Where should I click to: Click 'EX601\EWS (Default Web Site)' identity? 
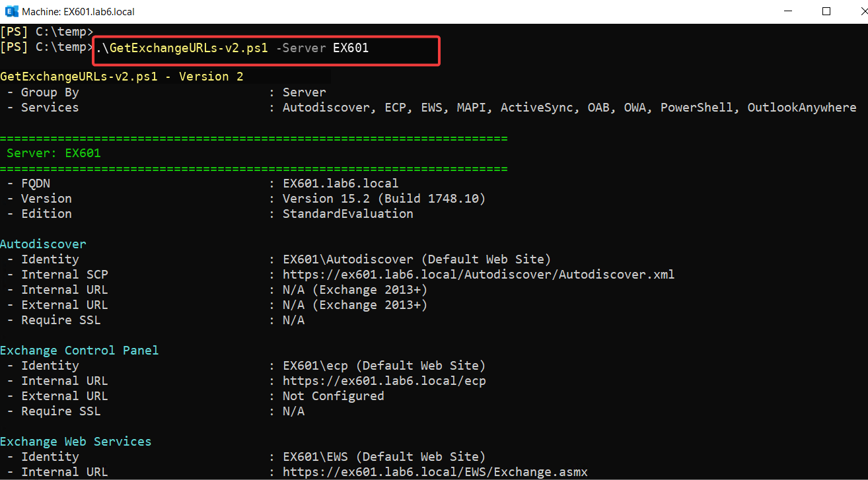(384, 457)
